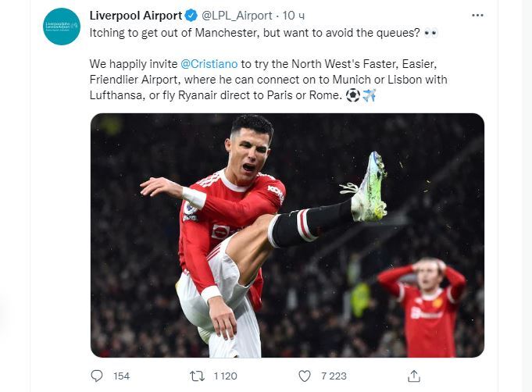Viewport: 532px width, 392px height.
Task: Click the football emoji in tweet text
Action: (x=353, y=95)
